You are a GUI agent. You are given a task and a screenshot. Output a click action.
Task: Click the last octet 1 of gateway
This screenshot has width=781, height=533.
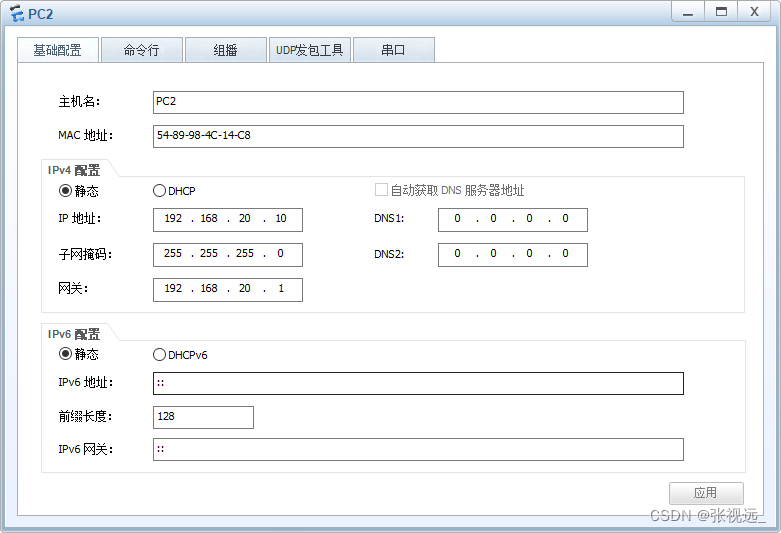tap(281, 288)
